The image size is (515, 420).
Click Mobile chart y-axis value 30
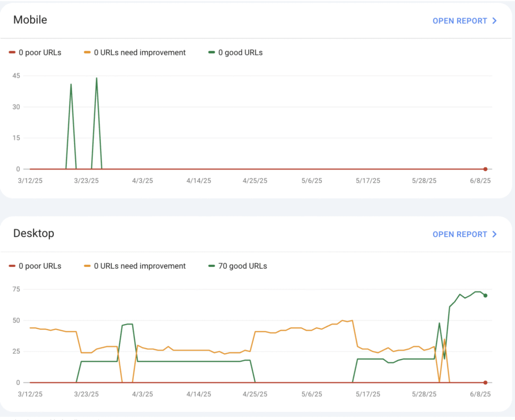[x=16, y=107]
